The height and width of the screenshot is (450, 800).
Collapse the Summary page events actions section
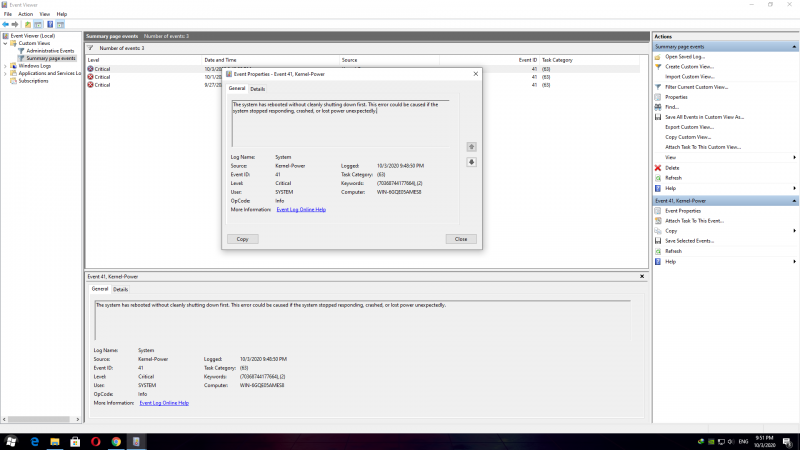[x=794, y=46]
